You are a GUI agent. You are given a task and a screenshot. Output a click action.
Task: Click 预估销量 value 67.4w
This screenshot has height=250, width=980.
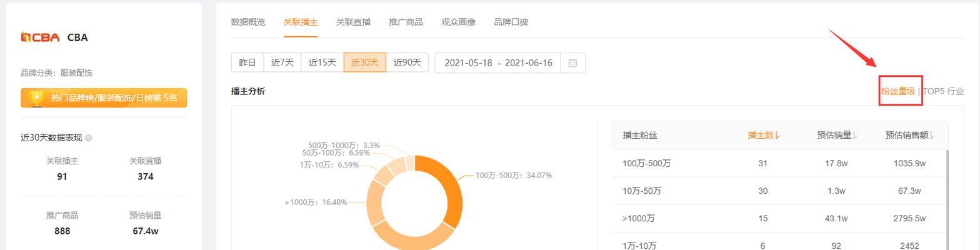(x=146, y=231)
